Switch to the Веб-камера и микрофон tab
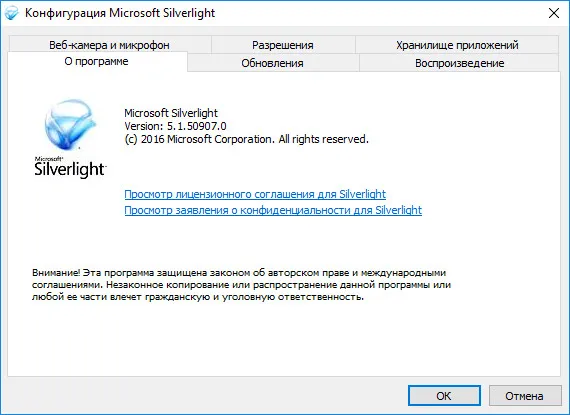 coord(109,45)
